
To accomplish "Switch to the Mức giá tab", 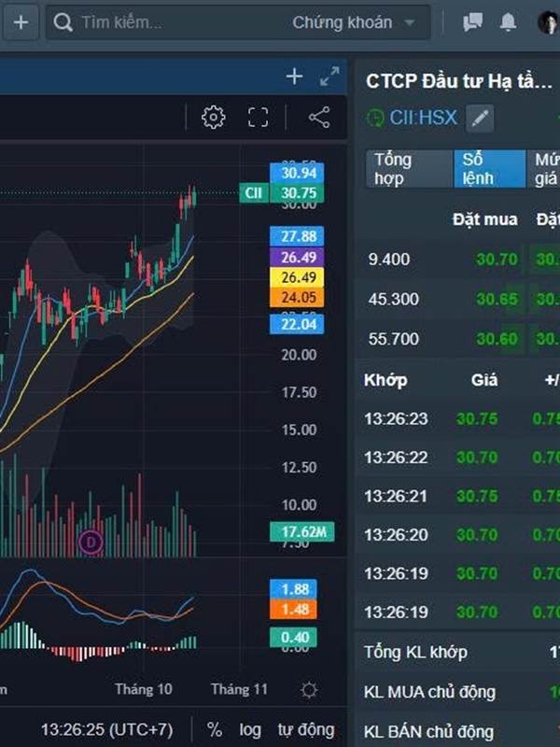I will [x=544, y=169].
